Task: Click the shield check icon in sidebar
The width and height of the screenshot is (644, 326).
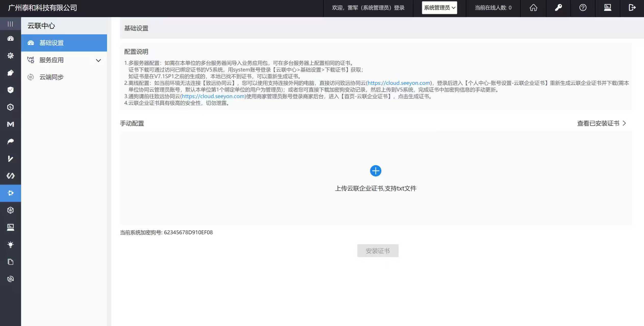Action: click(x=10, y=90)
